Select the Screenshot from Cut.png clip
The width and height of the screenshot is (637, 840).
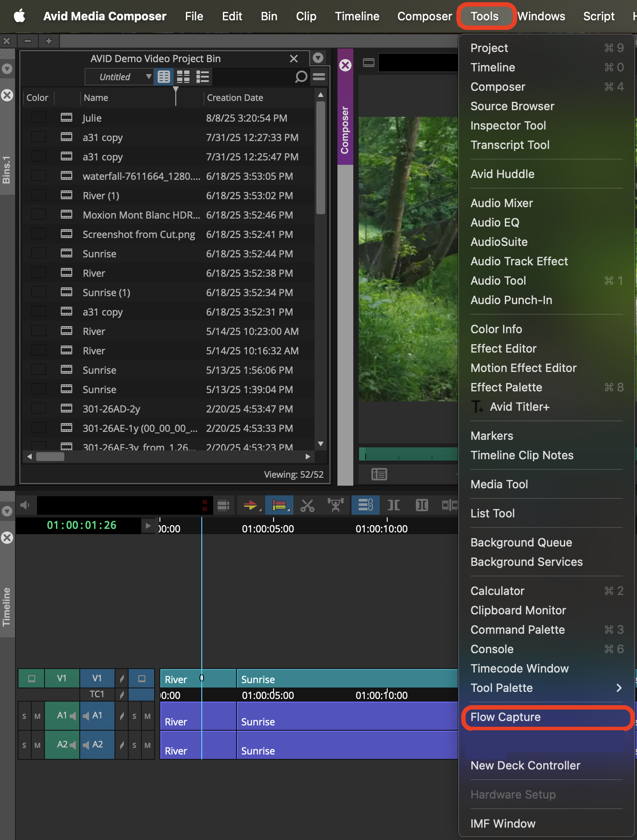pos(169,234)
